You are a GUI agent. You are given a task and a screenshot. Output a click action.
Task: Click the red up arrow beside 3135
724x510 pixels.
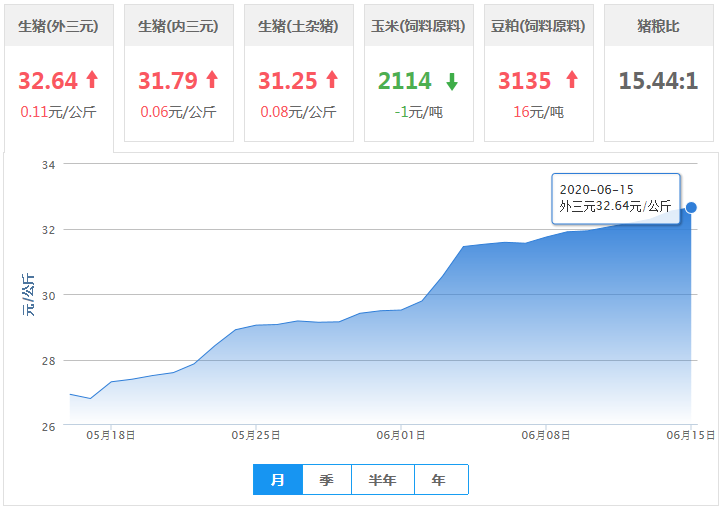point(571,80)
